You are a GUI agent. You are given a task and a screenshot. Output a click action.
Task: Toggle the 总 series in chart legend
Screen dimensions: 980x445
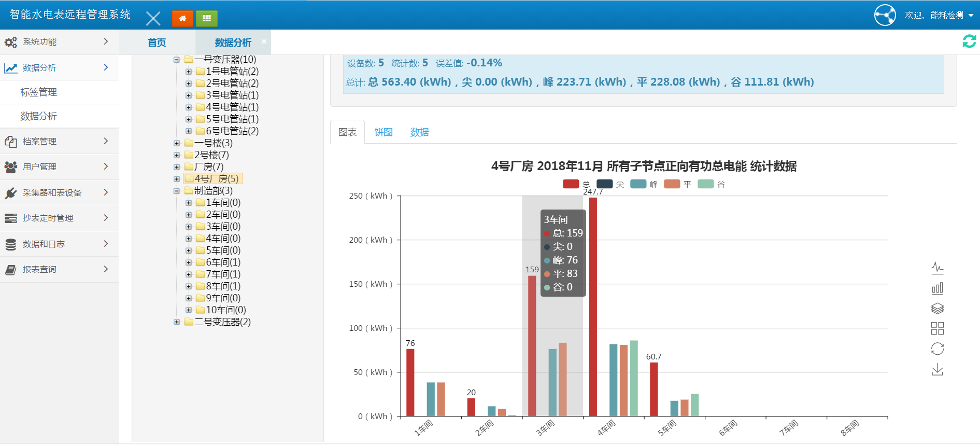pyautogui.click(x=576, y=184)
